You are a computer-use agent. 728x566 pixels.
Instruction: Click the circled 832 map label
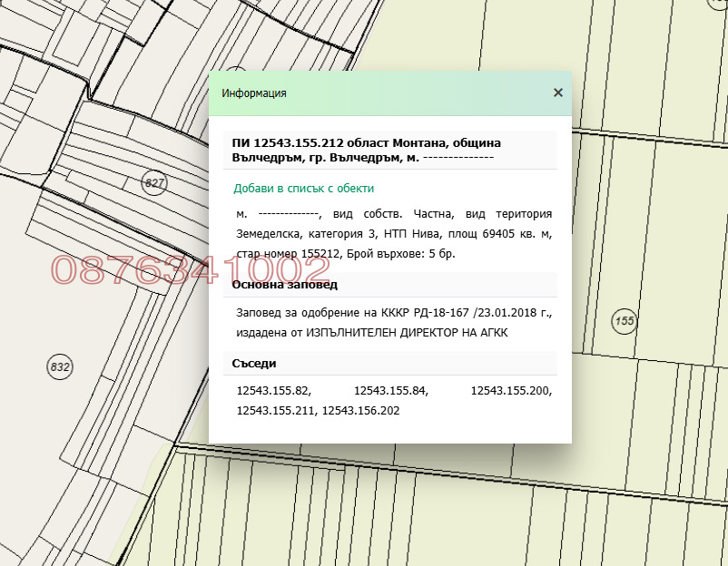pyautogui.click(x=59, y=367)
